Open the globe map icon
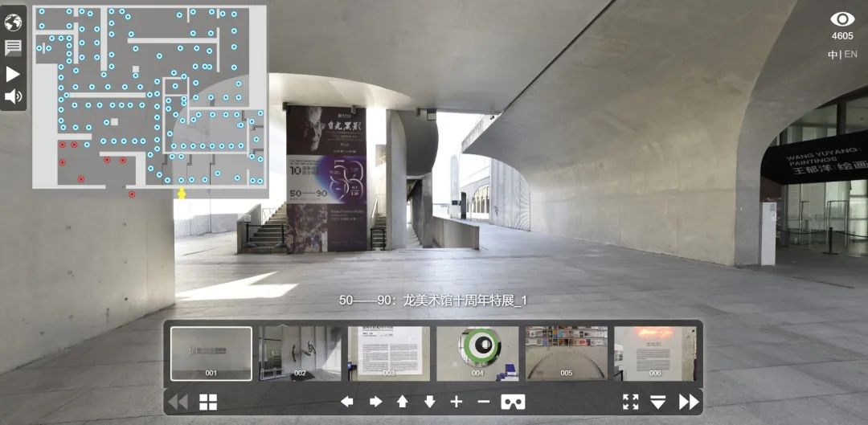Screen dimensions: 868x425 tap(13, 22)
